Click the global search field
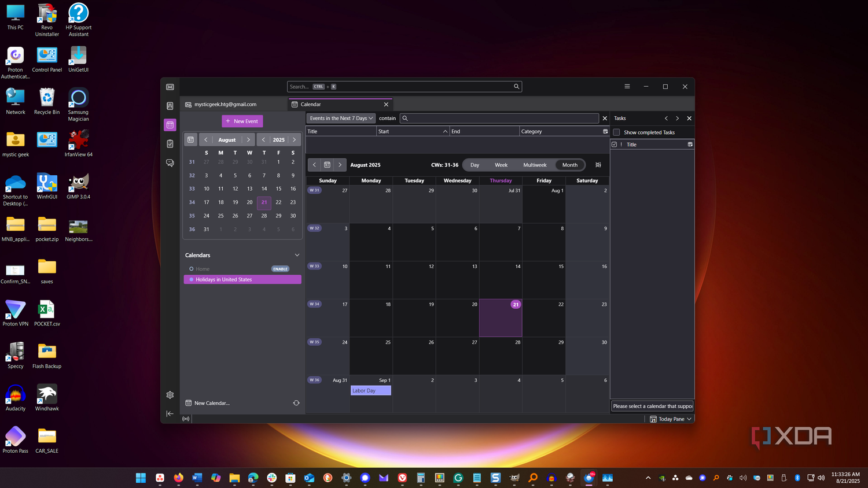The width and height of the screenshot is (868, 488). [404, 87]
